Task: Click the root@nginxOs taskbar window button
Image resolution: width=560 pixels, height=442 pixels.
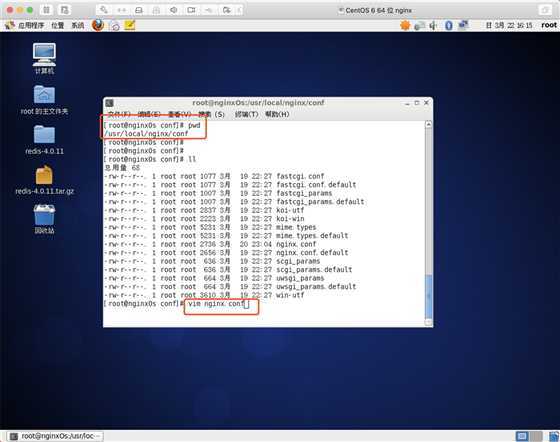Action: 55,436
